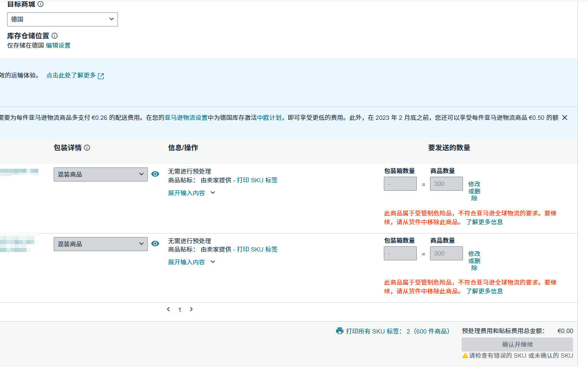This screenshot has width=588, height=367.
Task: Click the printer icon for 打印所有 SKU 标签
Action: (339, 331)
